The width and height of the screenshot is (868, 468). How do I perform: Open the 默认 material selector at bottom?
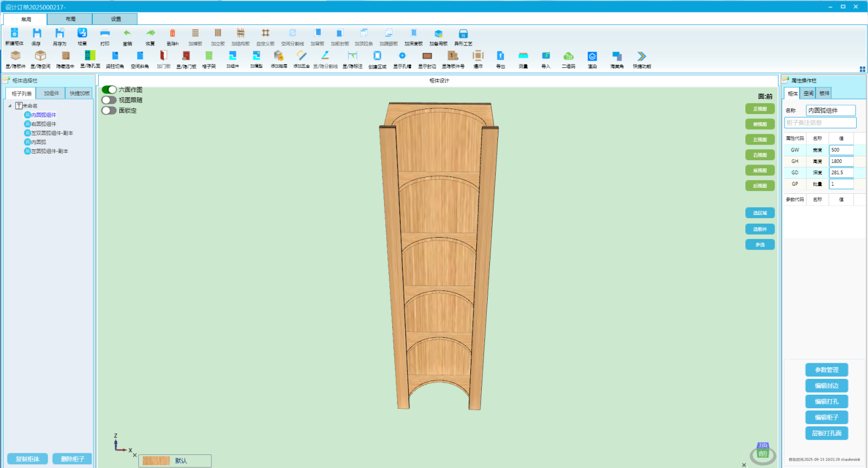[175, 460]
